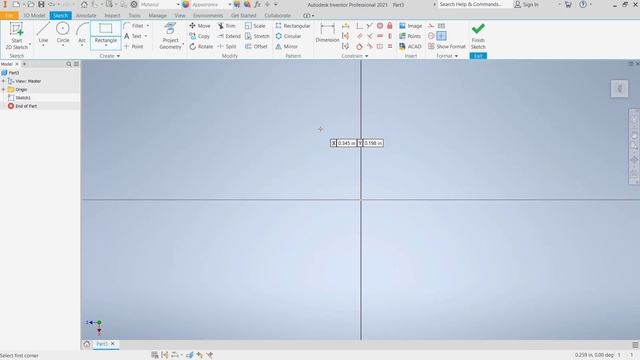Select the Point tool

133,47
